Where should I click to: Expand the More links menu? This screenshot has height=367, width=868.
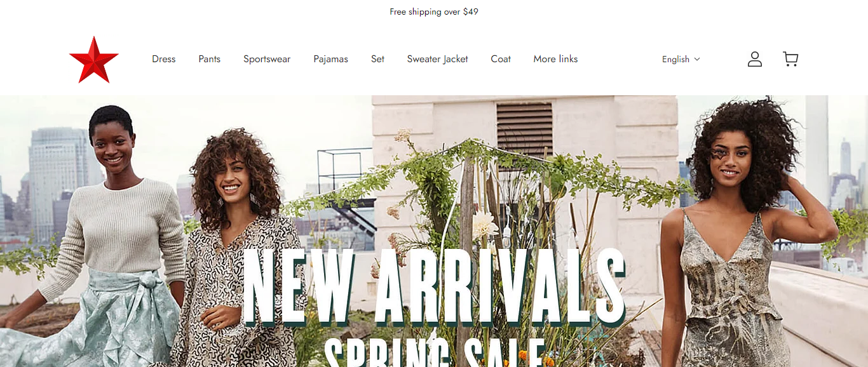pyautogui.click(x=555, y=59)
